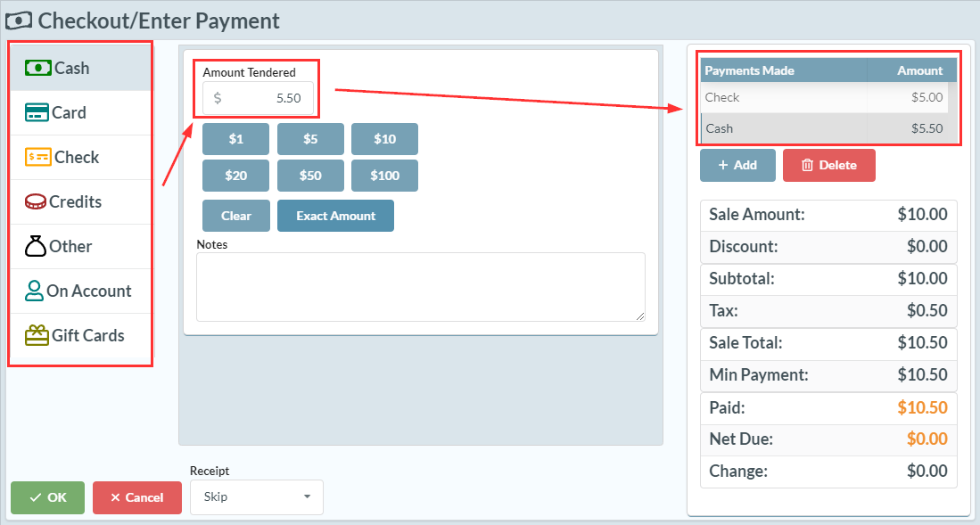The width and height of the screenshot is (980, 525).
Task: Choose the Check payment icon
Action: click(38, 157)
